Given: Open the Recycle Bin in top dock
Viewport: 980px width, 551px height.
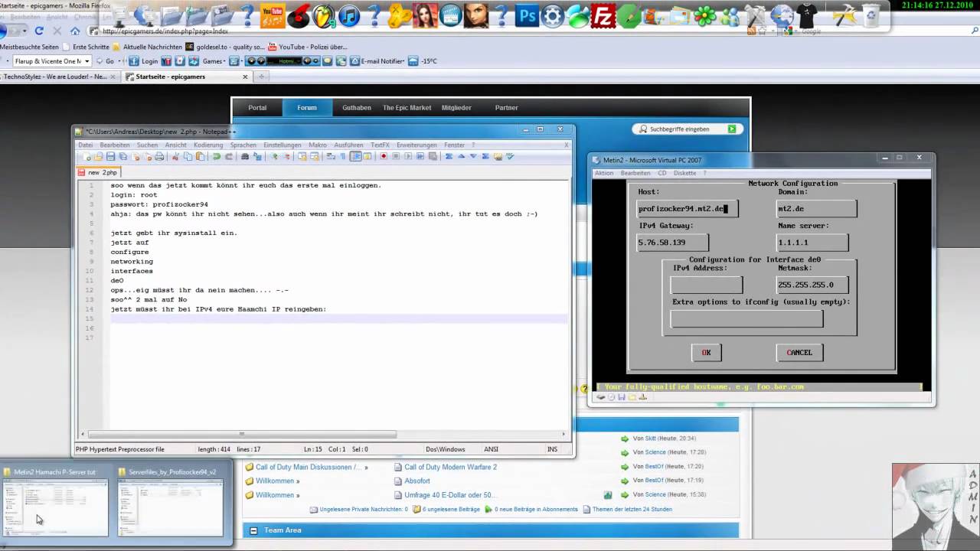Looking at the screenshot, I should [x=871, y=15].
